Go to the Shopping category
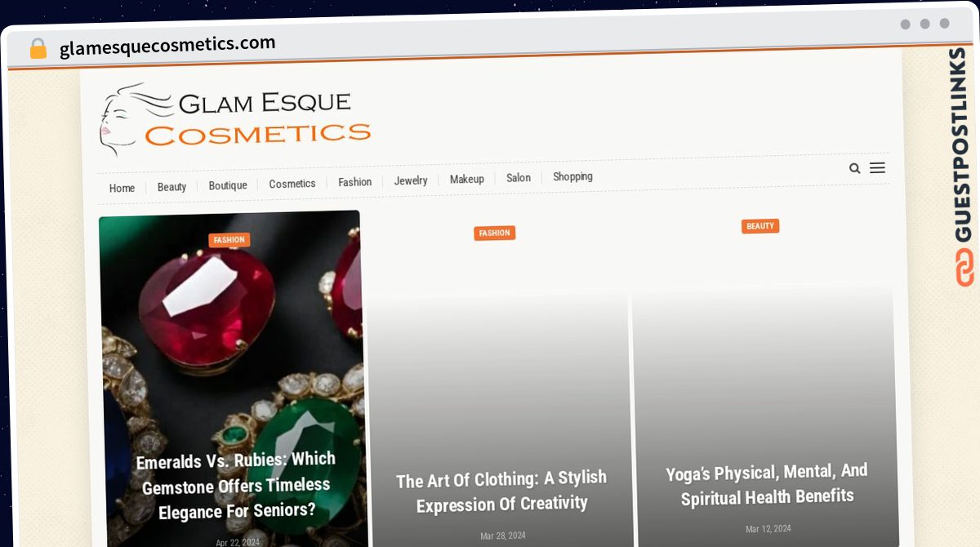 click(572, 176)
